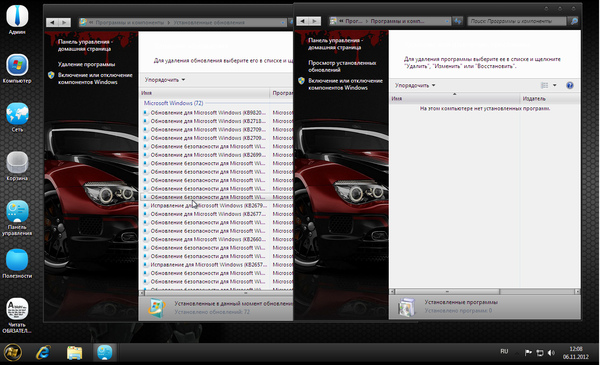Click the search field in programs window
600x365 pixels.
(x=517, y=21)
